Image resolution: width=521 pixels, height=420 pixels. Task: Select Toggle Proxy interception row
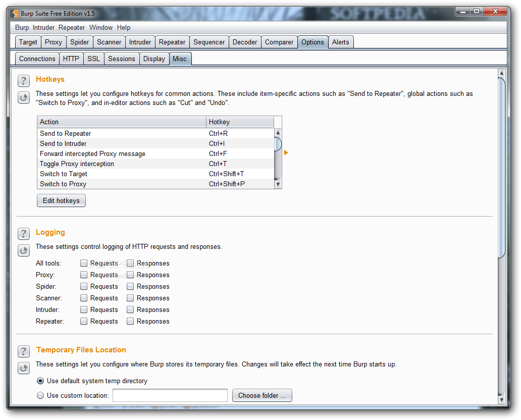point(156,164)
